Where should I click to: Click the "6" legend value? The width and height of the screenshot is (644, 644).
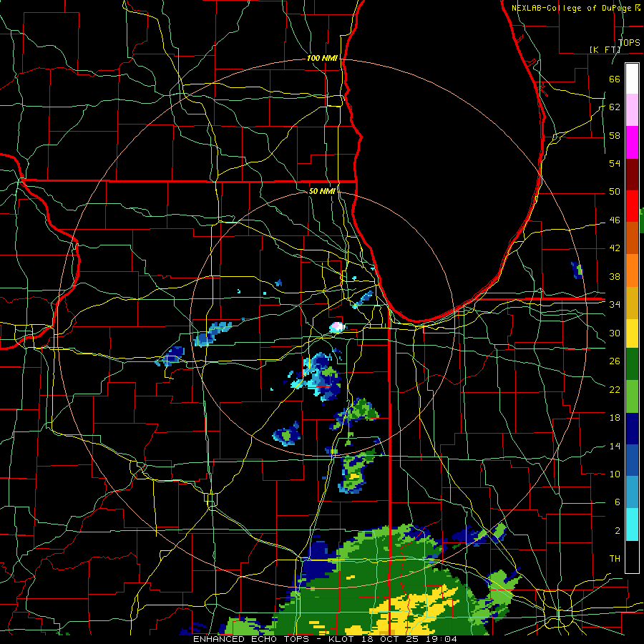pyautogui.click(x=617, y=502)
